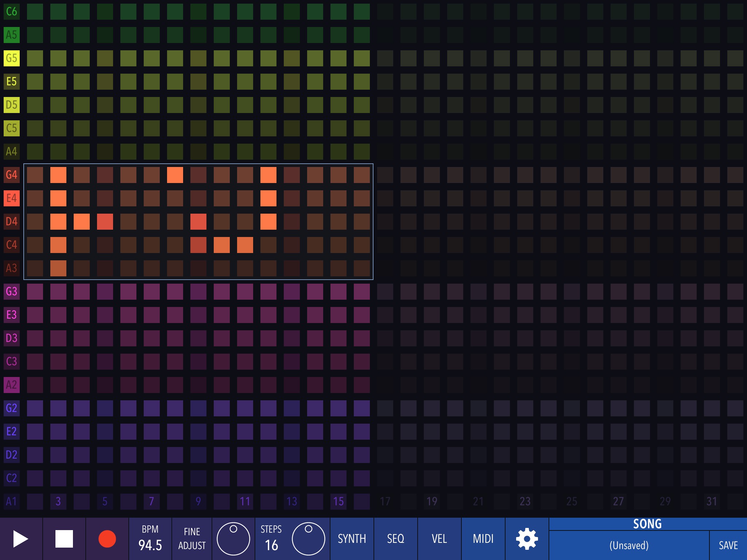Image resolution: width=747 pixels, height=560 pixels.
Task: Tap the E3 note row label
Action: point(12,315)
